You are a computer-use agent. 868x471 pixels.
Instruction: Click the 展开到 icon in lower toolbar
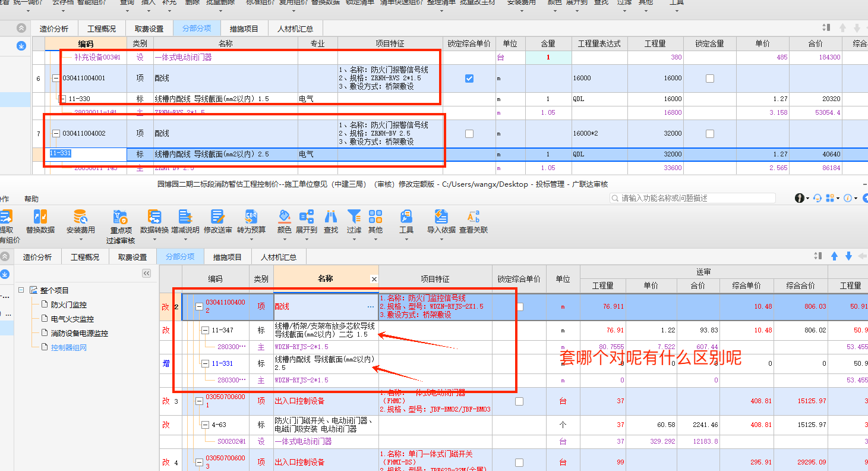(x=307, y=216)
